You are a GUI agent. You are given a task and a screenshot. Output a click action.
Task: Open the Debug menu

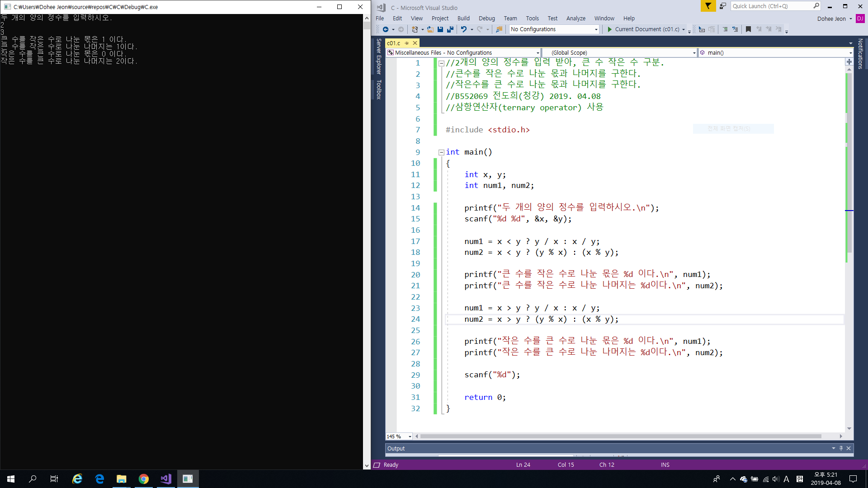(486, 19)
